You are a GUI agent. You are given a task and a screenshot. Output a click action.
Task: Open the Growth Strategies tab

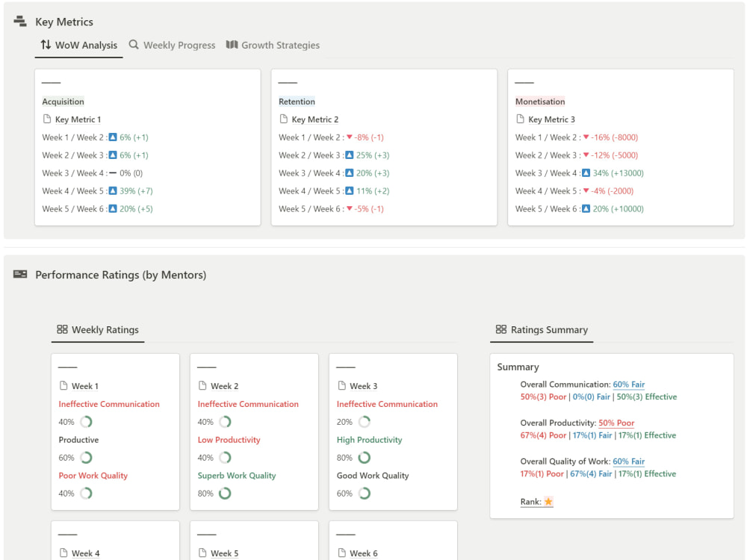(x=281, y=45)
